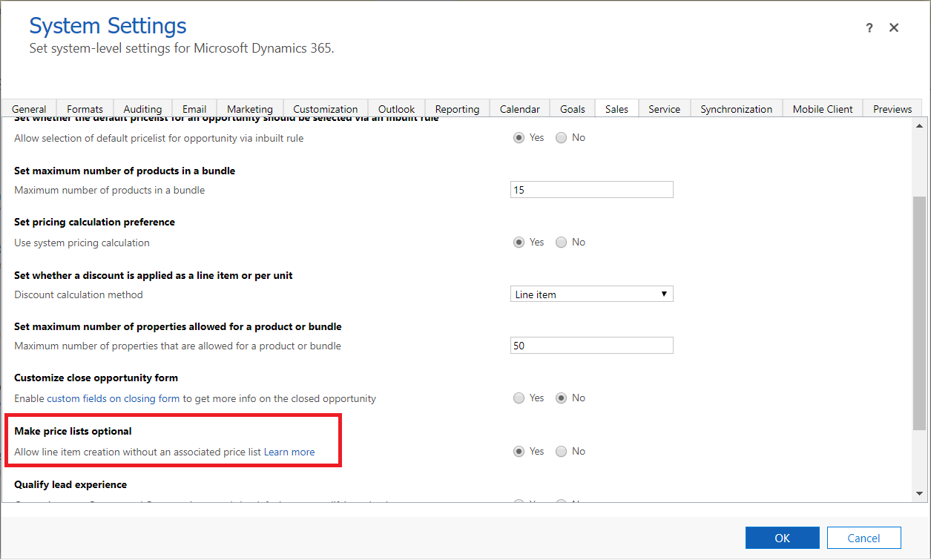Open the Auditing tab

click(x=142, y=109)
